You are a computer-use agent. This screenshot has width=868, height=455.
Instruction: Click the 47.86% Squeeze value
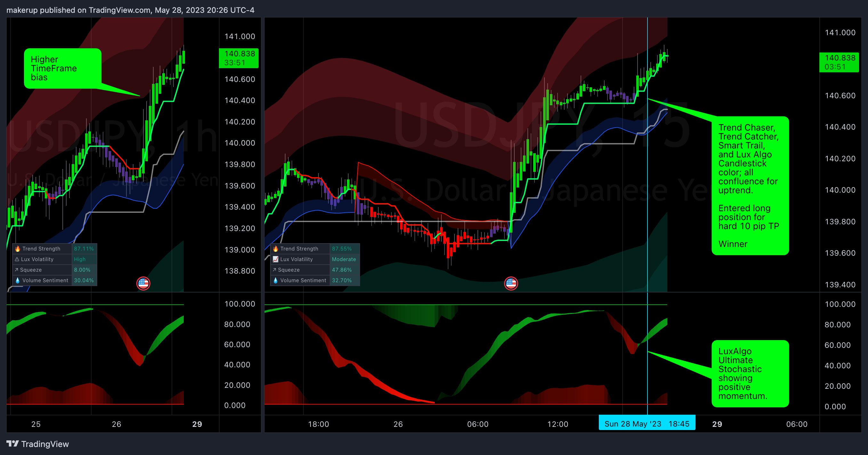tap(342, 270)
